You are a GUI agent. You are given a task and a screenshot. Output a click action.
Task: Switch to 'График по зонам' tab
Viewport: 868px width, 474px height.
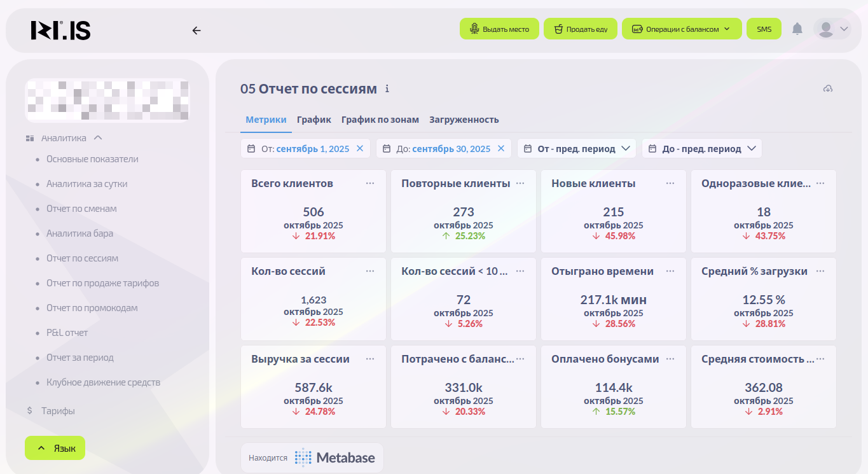(380, 120)
